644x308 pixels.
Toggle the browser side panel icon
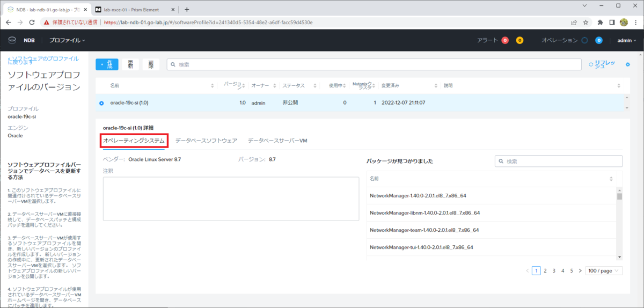coord(612,23)
